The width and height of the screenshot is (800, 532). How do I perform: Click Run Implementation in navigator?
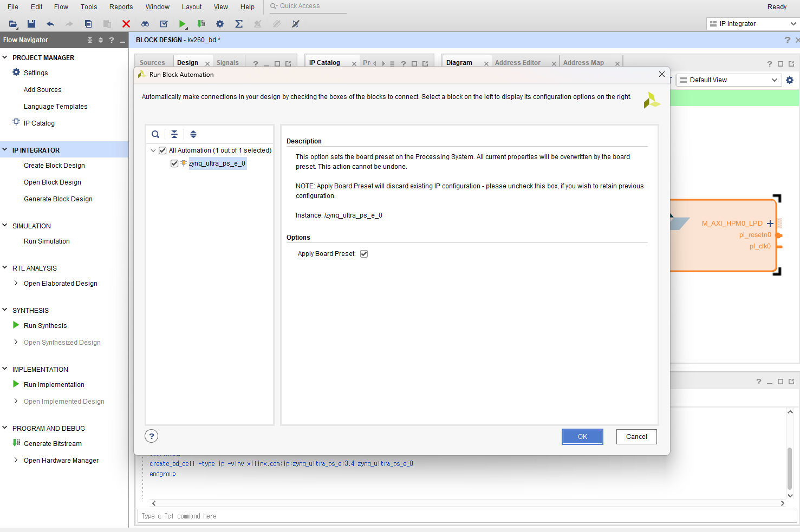(x=54, y=385)
